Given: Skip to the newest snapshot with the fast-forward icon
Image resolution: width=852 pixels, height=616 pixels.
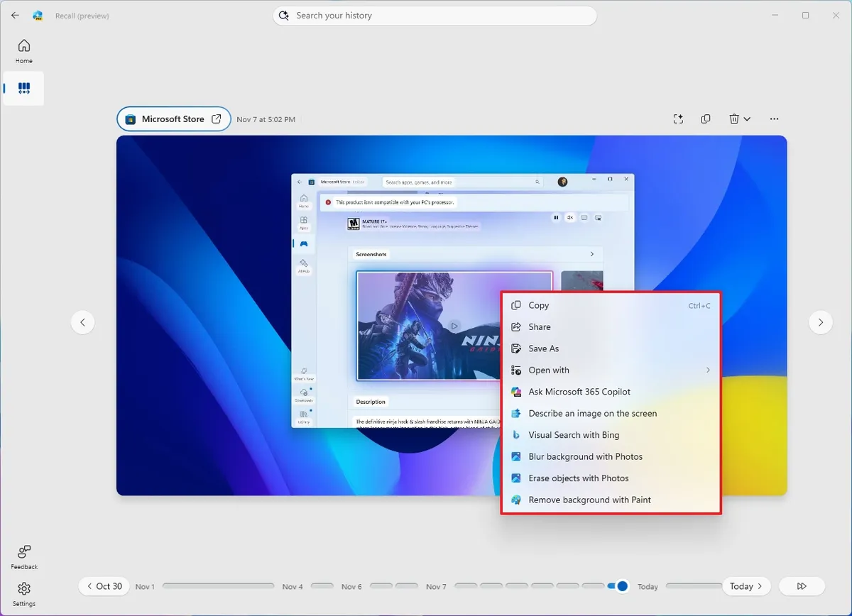Looking at the screenshot, I should coord(802,586).
